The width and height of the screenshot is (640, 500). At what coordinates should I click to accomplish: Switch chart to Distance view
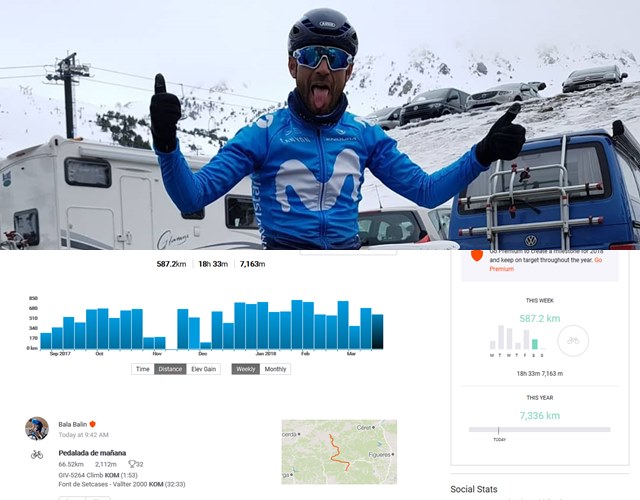[170, 369]
